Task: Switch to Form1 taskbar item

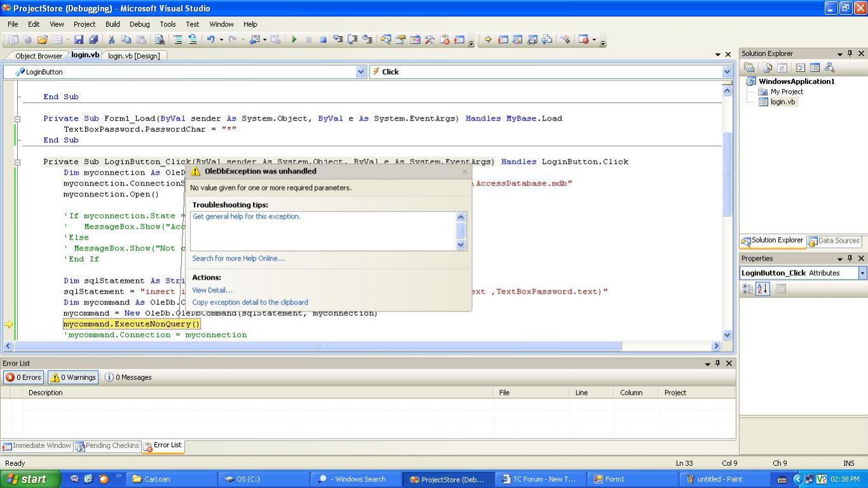Action: [632, 479]
